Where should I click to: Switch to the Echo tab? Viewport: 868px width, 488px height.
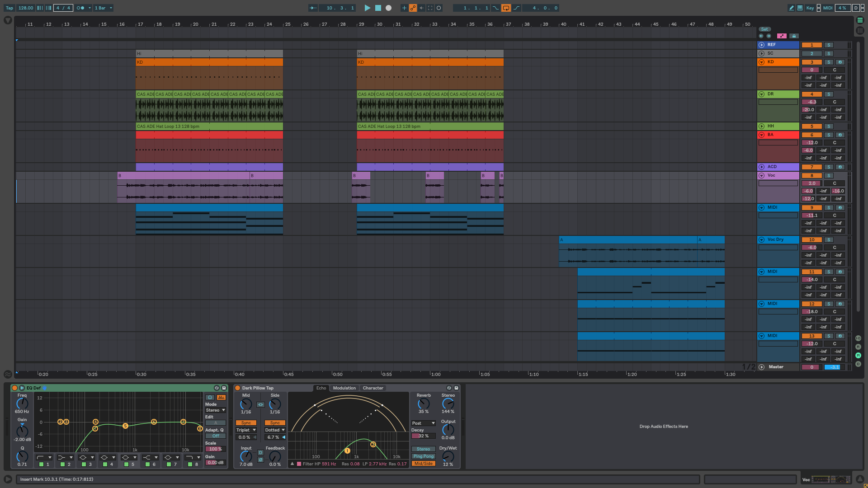(321, 388)
